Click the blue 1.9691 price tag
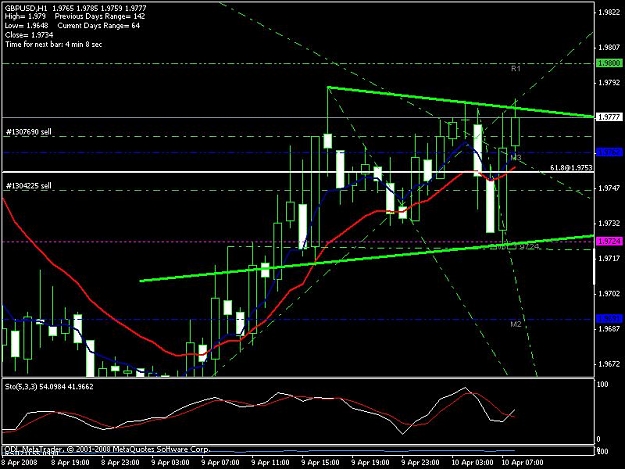The height and width of the screenshot is (469, 625). [609, 319]
